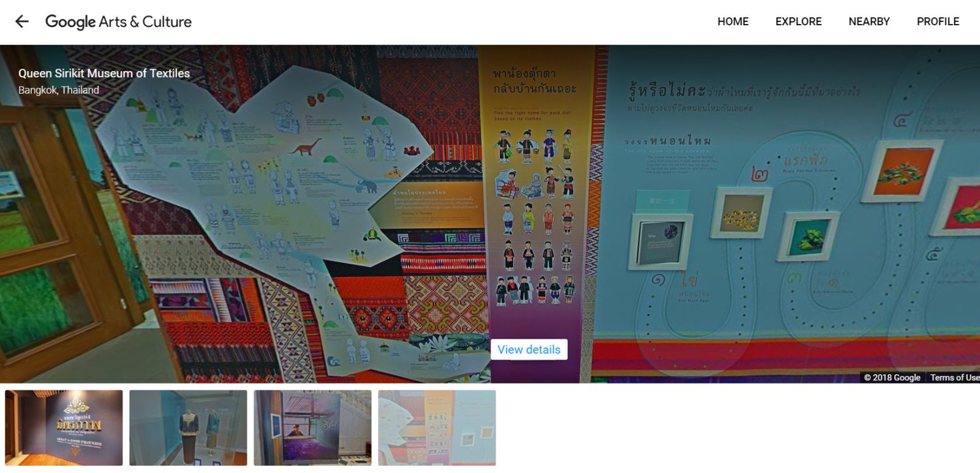Click the View details button

pos(529,349)
